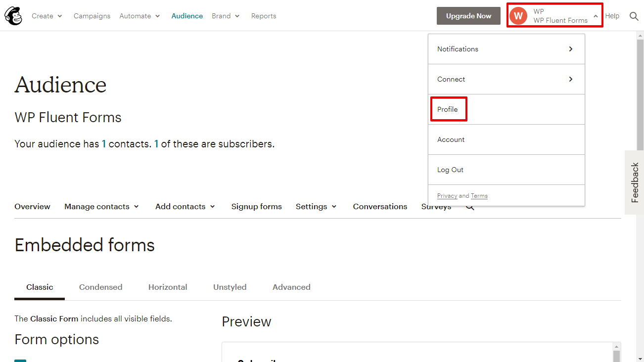Open the audience Settings dropdown
644x362 pixels.
tap(317, 207)
